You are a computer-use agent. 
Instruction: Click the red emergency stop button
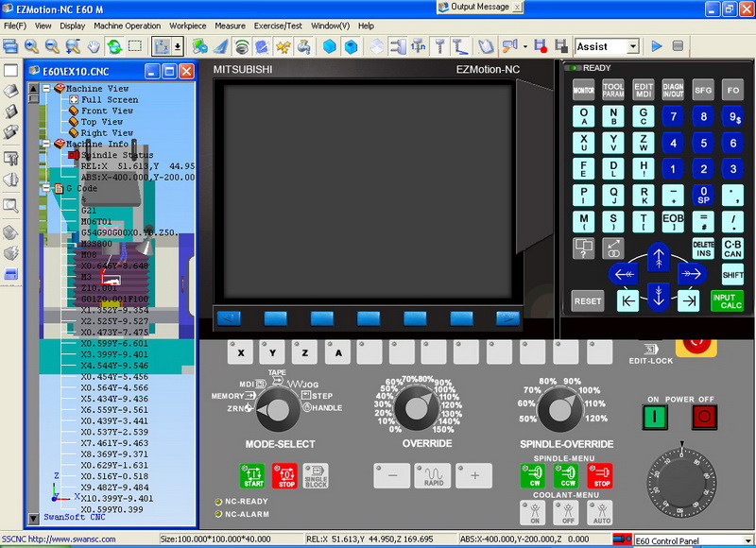tap(696, 346)
